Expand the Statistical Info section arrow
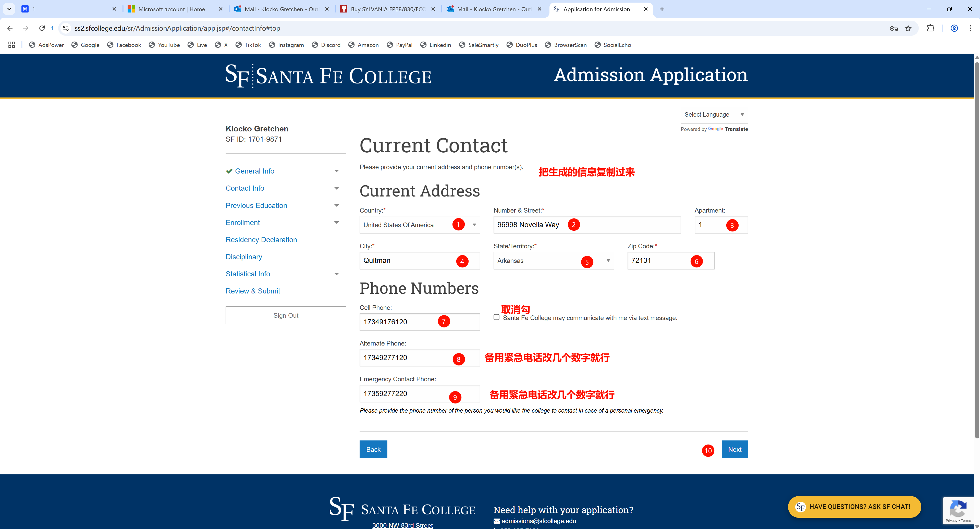 [x=336, y=274]
